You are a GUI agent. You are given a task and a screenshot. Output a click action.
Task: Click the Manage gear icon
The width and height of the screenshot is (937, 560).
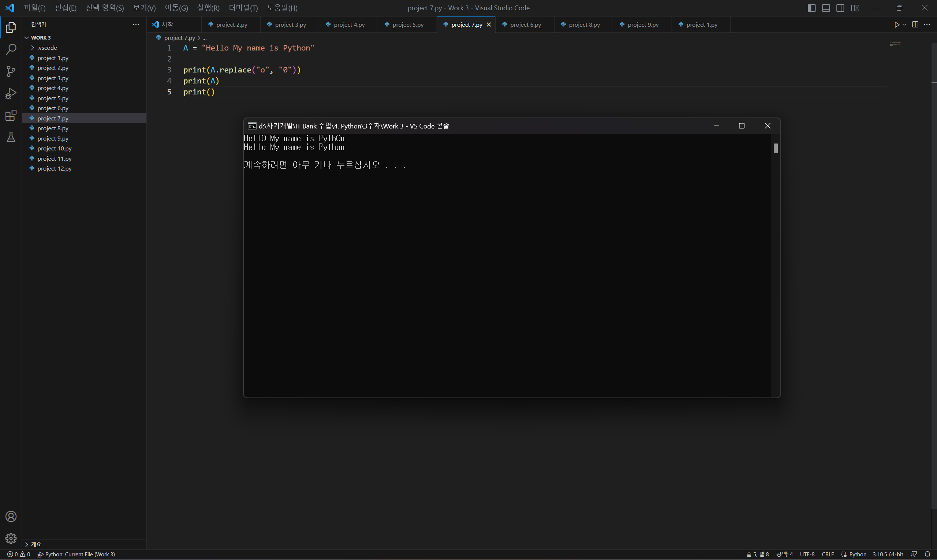[11, 538]
